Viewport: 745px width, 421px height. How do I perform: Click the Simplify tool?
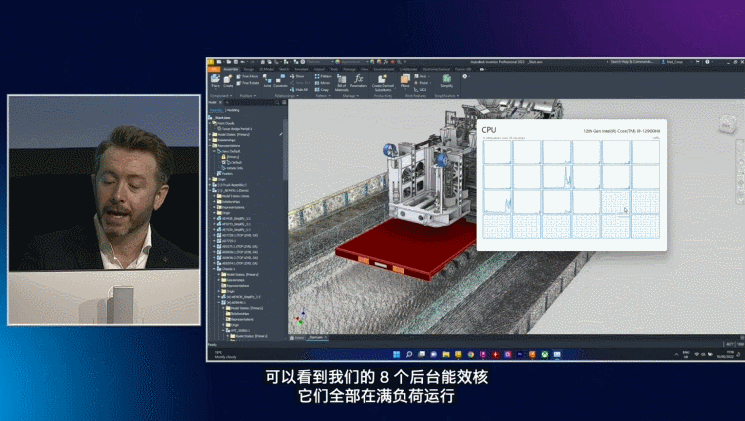point(447,81)
